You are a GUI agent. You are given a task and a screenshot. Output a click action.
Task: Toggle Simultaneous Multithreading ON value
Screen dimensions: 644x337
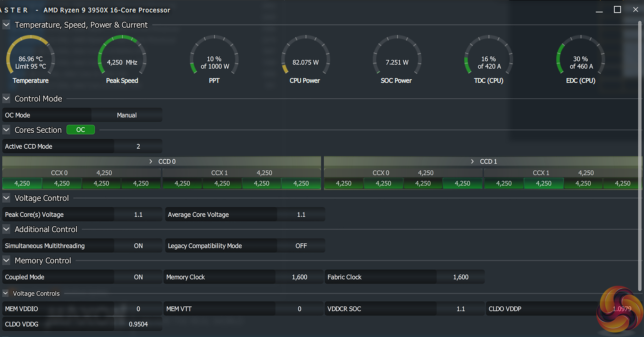tap(138, 246)
